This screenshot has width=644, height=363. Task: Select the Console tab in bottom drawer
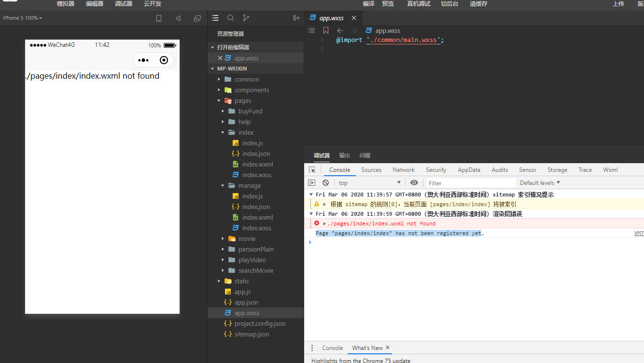[333, 348]
